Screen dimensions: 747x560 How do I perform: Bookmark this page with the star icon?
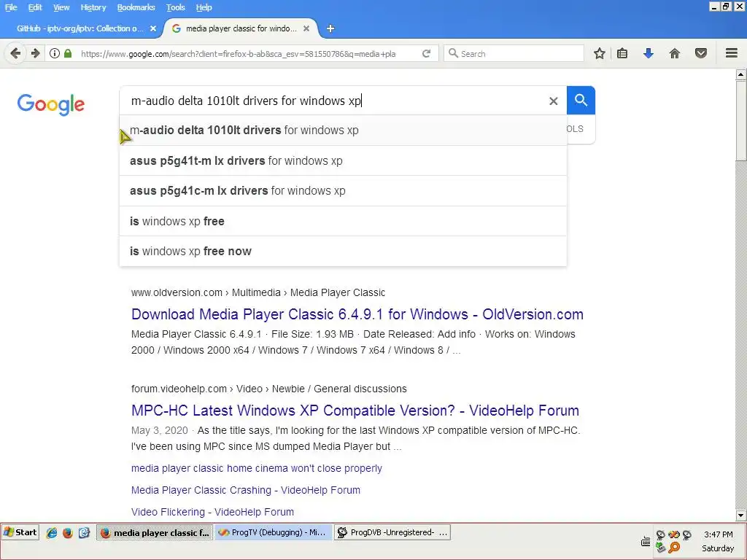(x=600, y=53)
